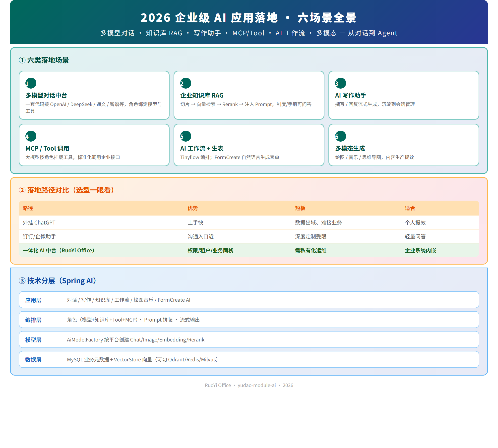Select the 企业知识库 RAG card title
This screenshot has width=498, height=448.
202,95
